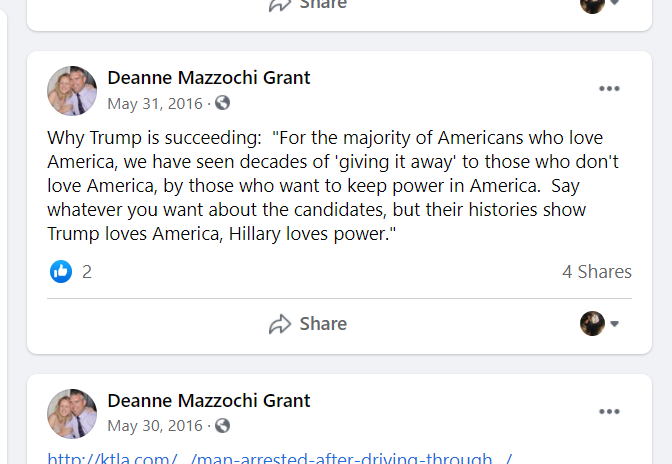The height and width of the screenshot is (464, 672).
Task: Show who reacted via the count 2
Action: pyautogui.click(x=87, y=271)
